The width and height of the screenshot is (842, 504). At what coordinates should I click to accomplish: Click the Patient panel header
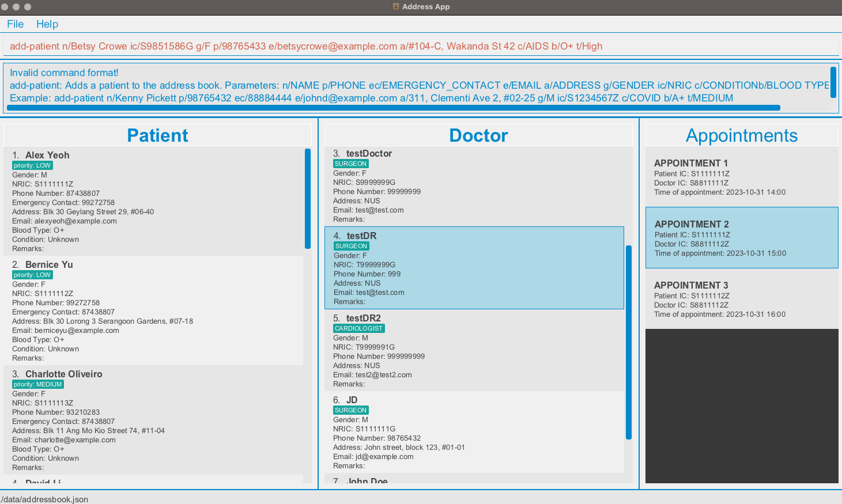click(x=157, y=135)
